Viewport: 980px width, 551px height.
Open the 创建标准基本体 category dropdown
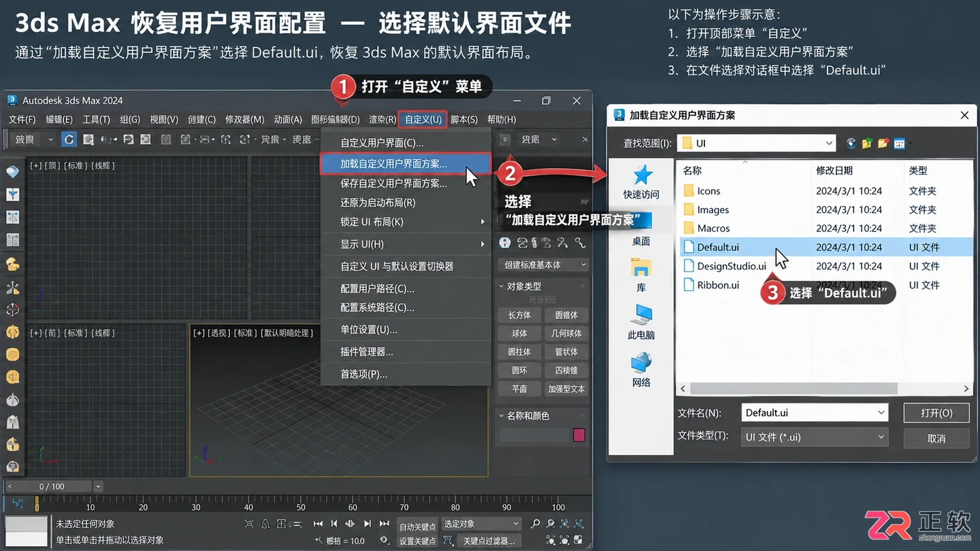pos(543,265)
